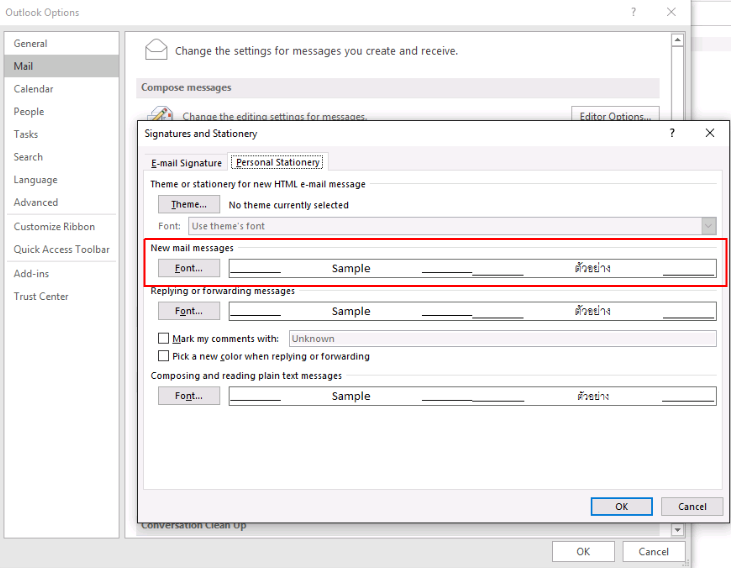
Task: Close the Signatures and Stationery dialog
Action: tap(709, 133)
